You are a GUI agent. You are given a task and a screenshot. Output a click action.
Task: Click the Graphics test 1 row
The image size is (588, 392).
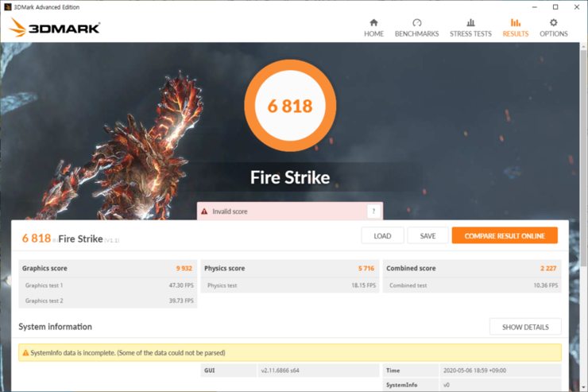coord(108,285)
